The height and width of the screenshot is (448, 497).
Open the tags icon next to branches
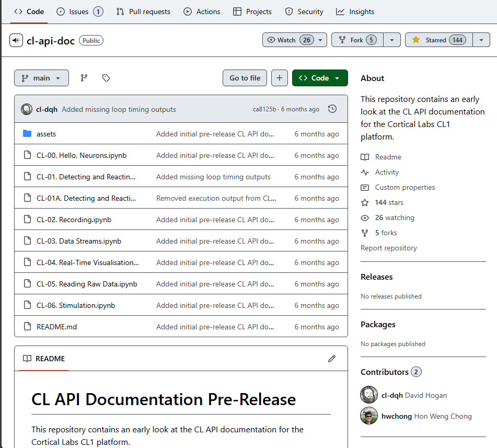[x=106, y=78]
